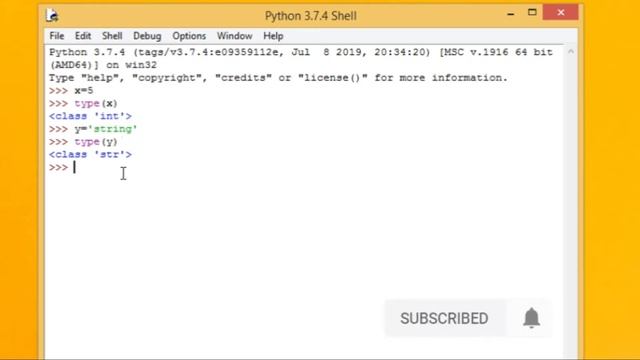Click the y='string' assignment line

(93, 129)
